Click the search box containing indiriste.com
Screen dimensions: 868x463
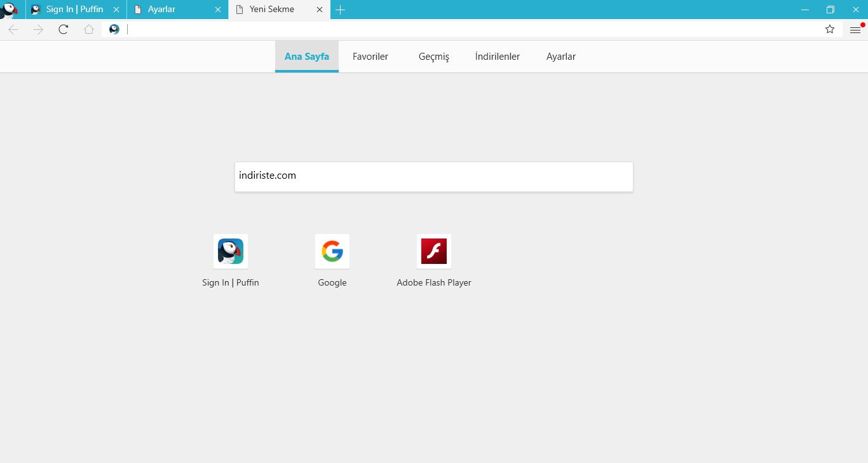tap(434, 176)
